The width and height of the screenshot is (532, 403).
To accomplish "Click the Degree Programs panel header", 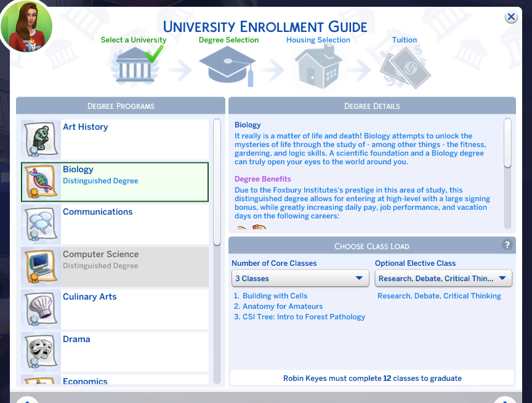I will pos(121,106).
